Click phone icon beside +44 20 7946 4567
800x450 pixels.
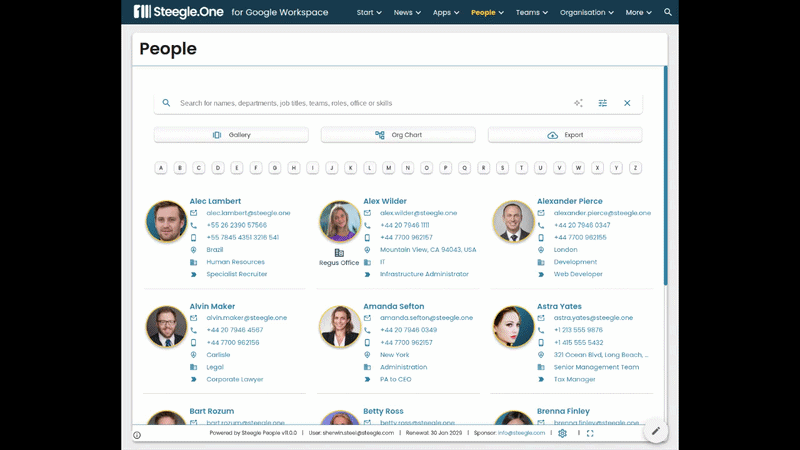(193, 330)
